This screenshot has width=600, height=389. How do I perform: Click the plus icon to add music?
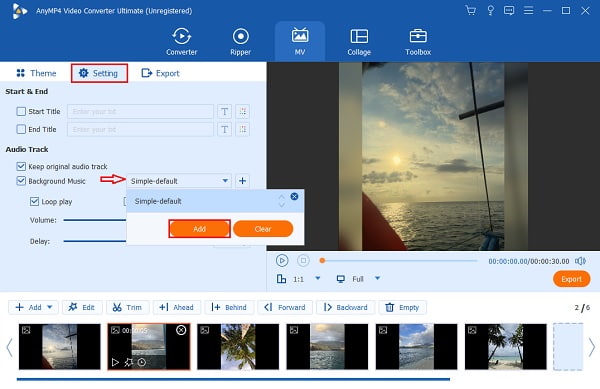(x=242, y=181)
